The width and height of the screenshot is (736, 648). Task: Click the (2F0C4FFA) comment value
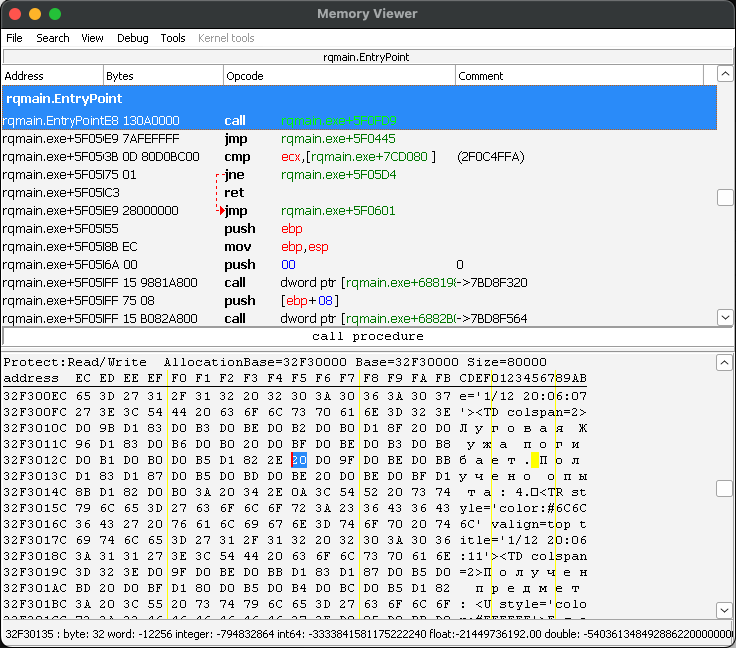(491, 157)
